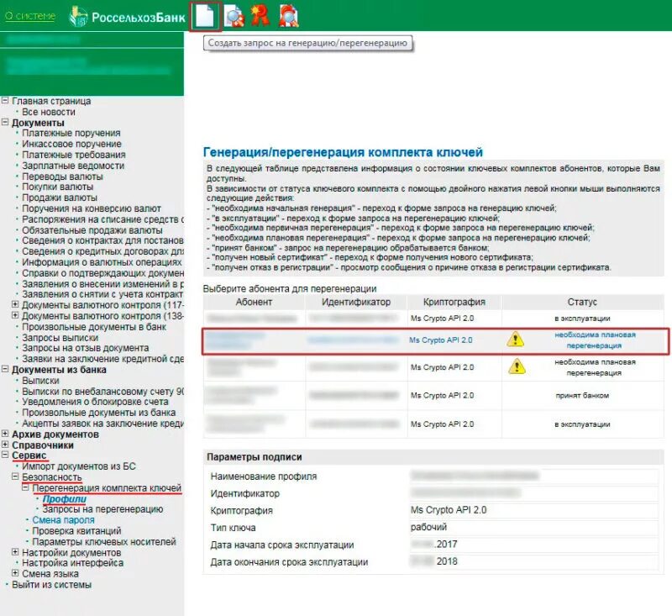Open Выписки under Документы из банка
Viewport: 672px width, 616px height.
40,381
